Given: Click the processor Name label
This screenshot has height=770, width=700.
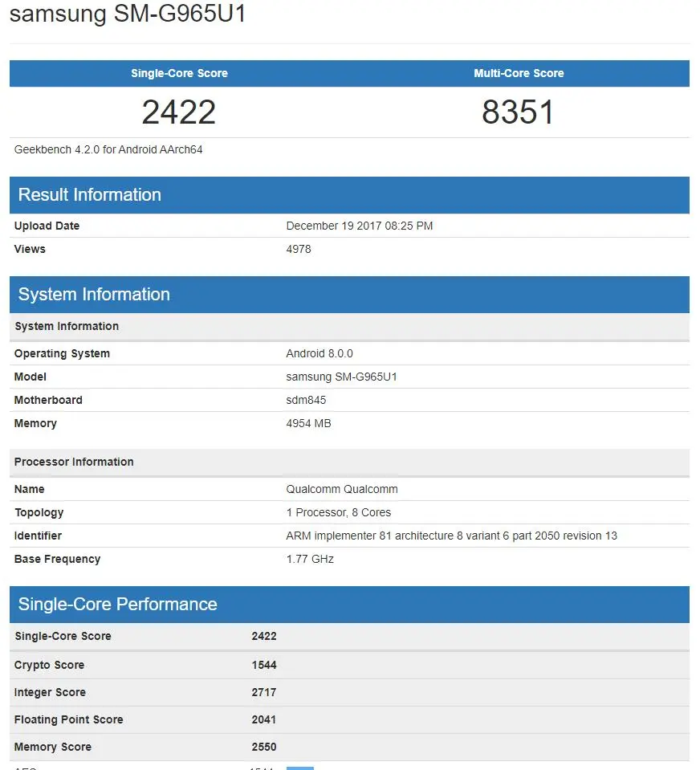Looking at the screenshot, I should coord(30,489).
